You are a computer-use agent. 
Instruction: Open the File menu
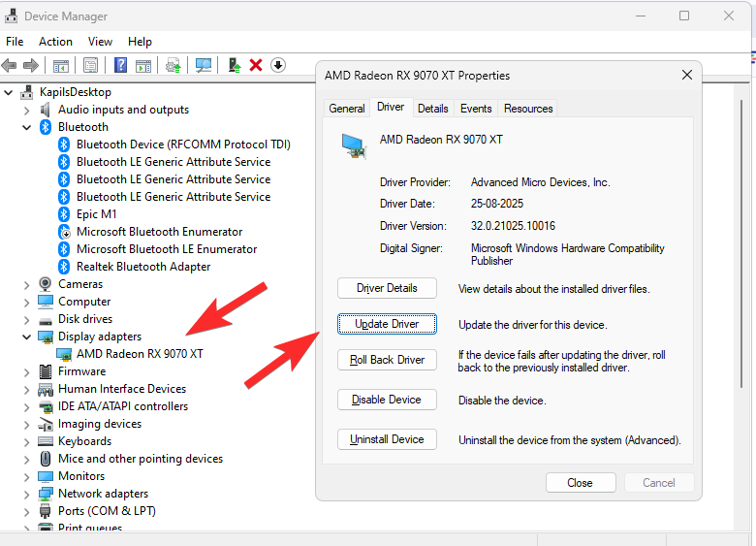click(x=15, y=42)
